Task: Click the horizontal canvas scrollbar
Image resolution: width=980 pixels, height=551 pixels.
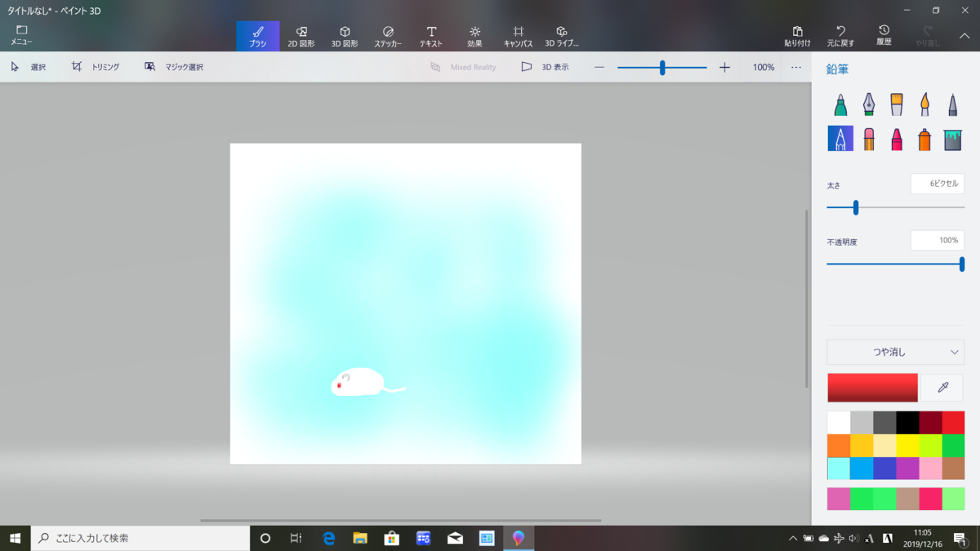Action: 400,520
